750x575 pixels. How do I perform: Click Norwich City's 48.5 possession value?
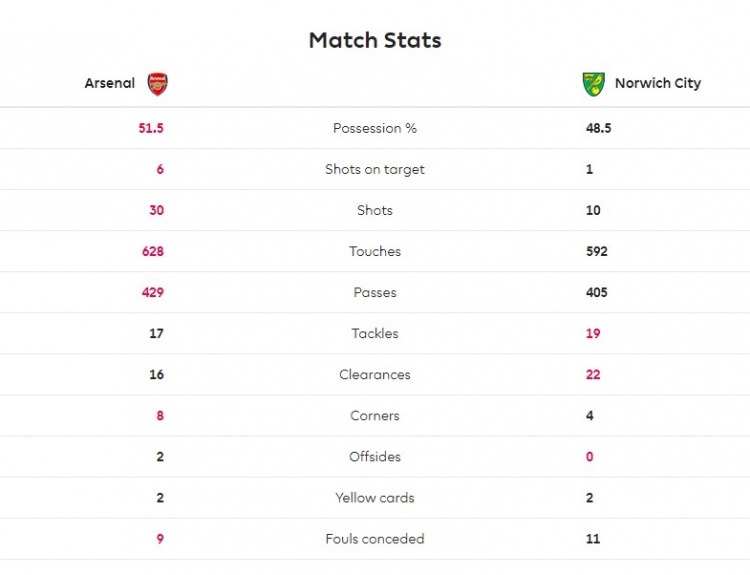point(599,129)
